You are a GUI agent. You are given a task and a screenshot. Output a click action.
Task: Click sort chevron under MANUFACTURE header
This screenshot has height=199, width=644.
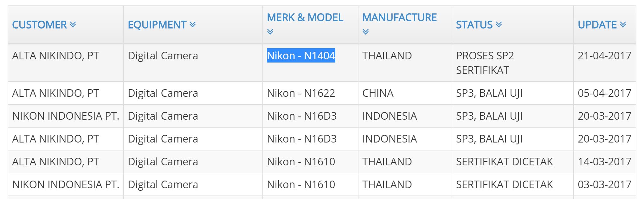point(366,31)
